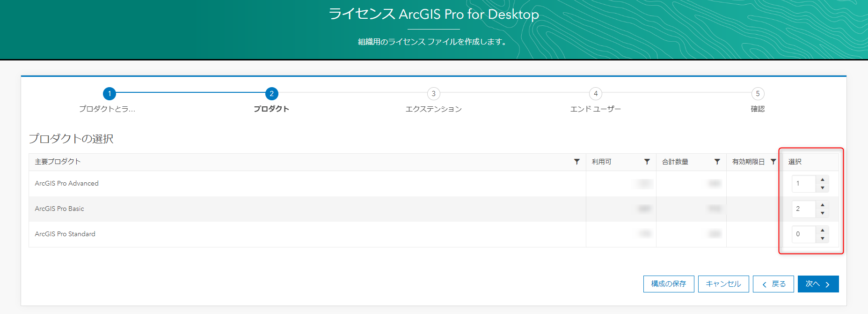Open filter for 利用可 column
The width and height of the screenshot is (868, 314).
coord(647,162)
